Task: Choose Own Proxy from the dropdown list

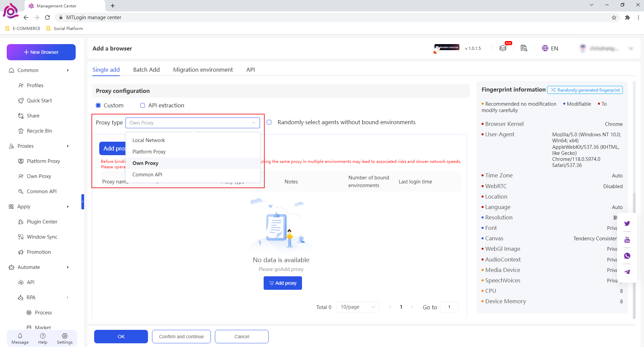Action: (x=193, y=163)
